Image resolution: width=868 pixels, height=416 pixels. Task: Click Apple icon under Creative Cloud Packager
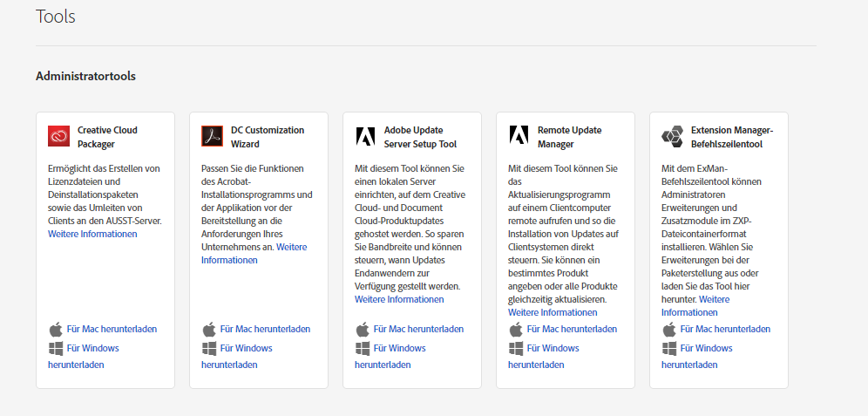56,329
